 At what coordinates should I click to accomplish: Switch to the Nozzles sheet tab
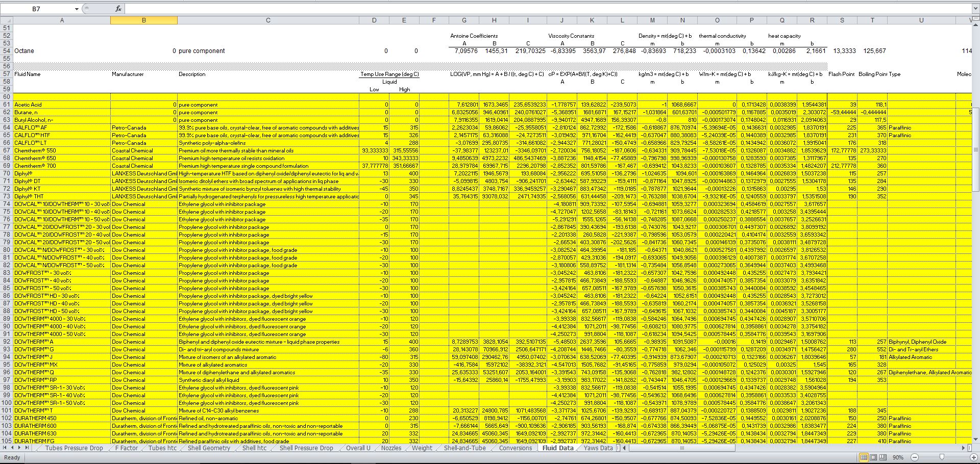click(x=391, y=448)
